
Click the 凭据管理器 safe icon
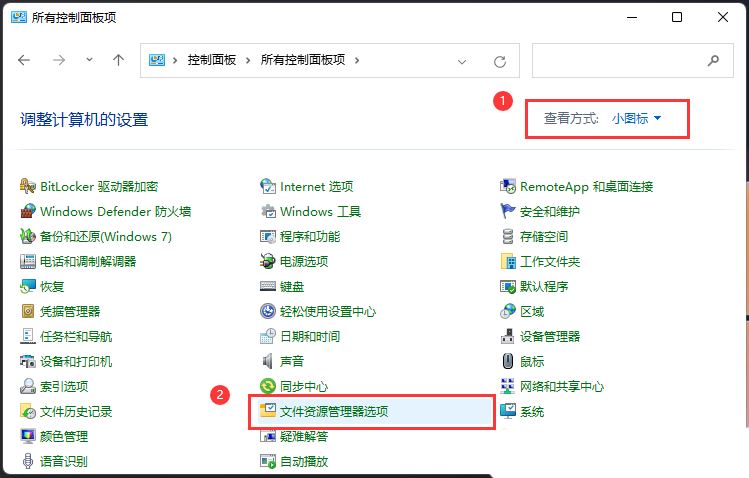[28, 311]
